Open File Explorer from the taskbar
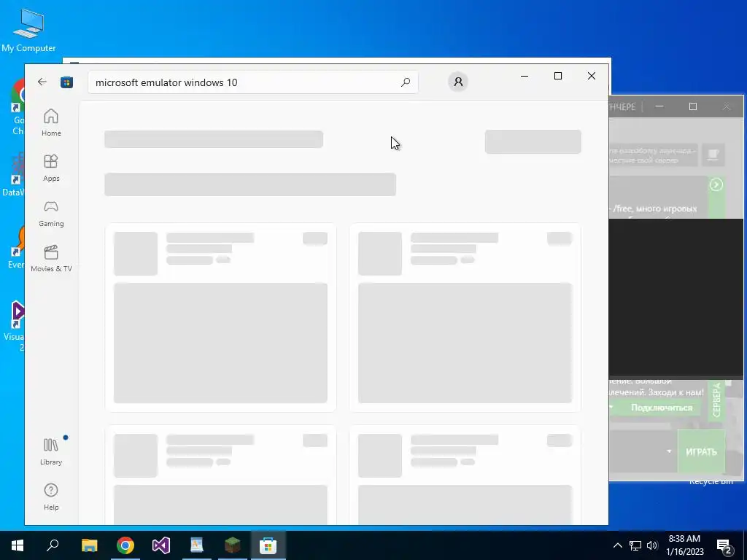747x560 pixels. pos(89,545)
